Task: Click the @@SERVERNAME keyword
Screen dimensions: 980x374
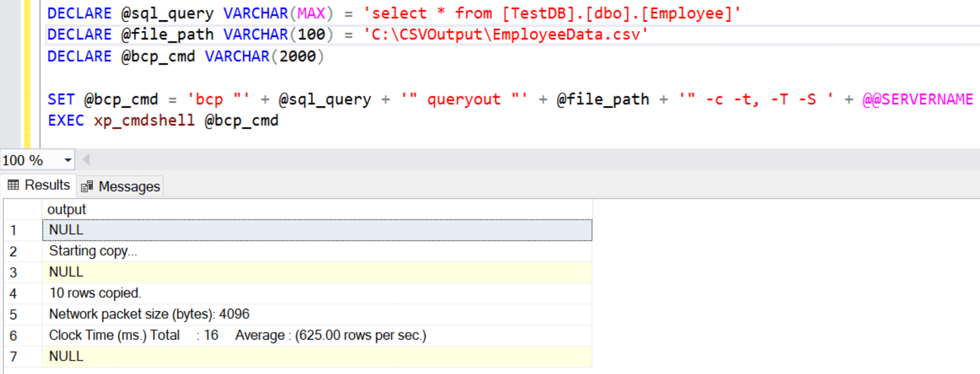Action: click(918, 99)
